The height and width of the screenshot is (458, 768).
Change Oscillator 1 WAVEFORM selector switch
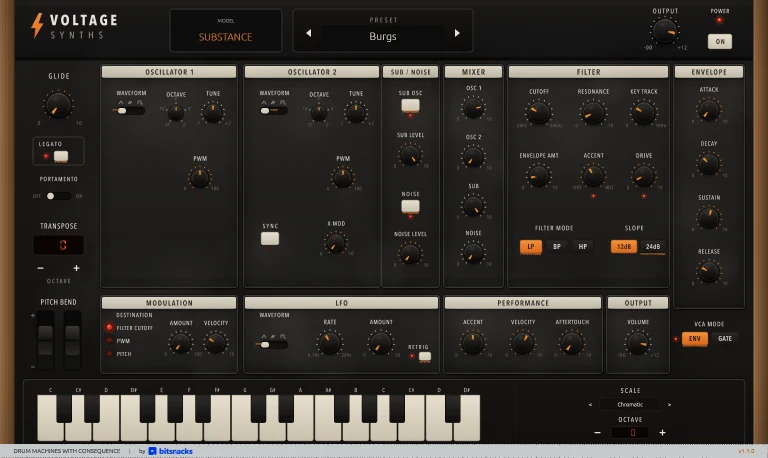[x=129, y=111]
